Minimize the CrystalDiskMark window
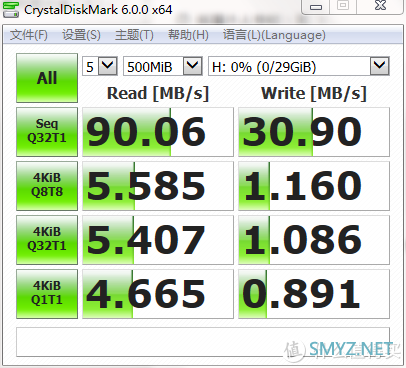This screenshot has height=368, width=406. 316,7
